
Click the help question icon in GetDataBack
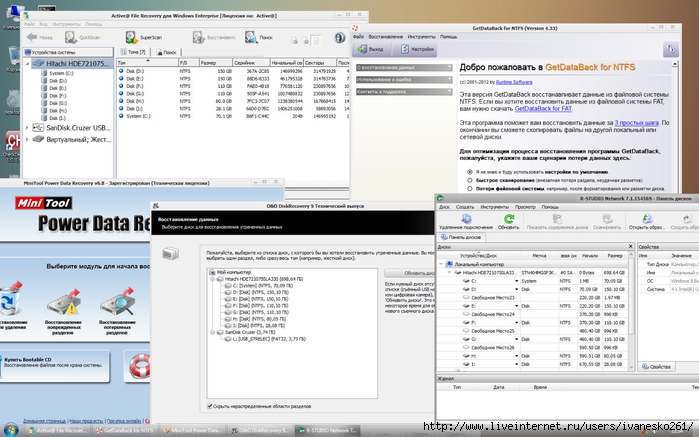point(670,49)
